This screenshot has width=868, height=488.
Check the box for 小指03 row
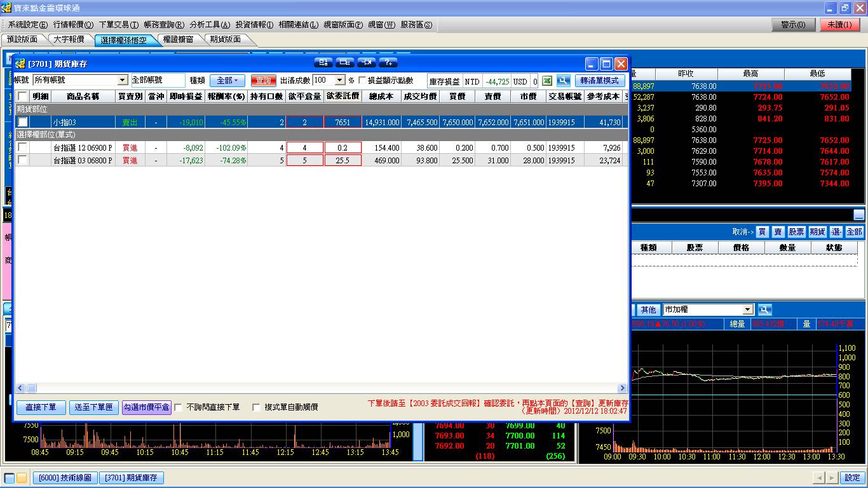coord(23,122)
